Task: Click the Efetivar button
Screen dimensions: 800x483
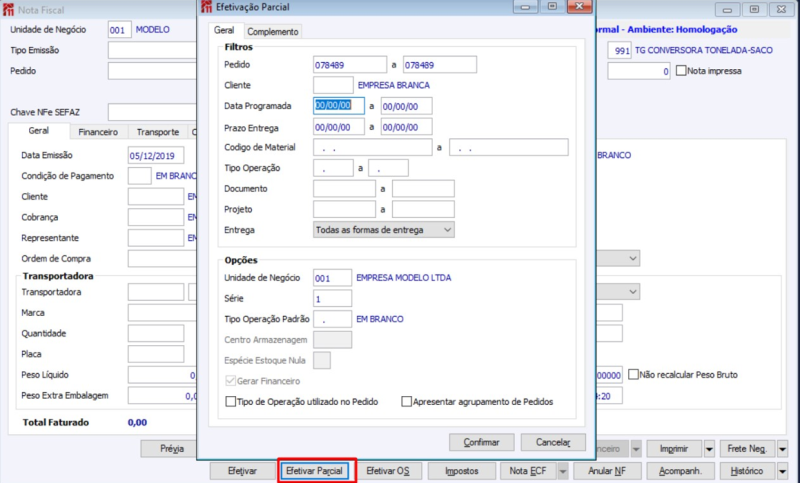Action: point(242,471)
